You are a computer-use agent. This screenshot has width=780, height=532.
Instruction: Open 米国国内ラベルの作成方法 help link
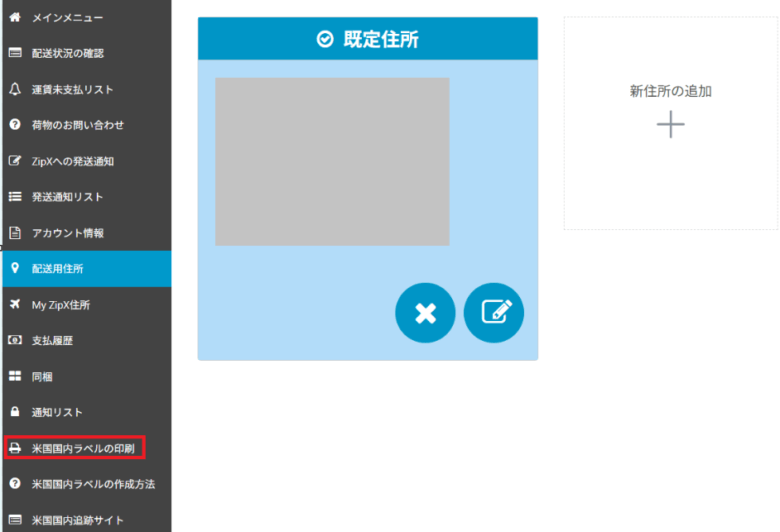tap(93, 484)
